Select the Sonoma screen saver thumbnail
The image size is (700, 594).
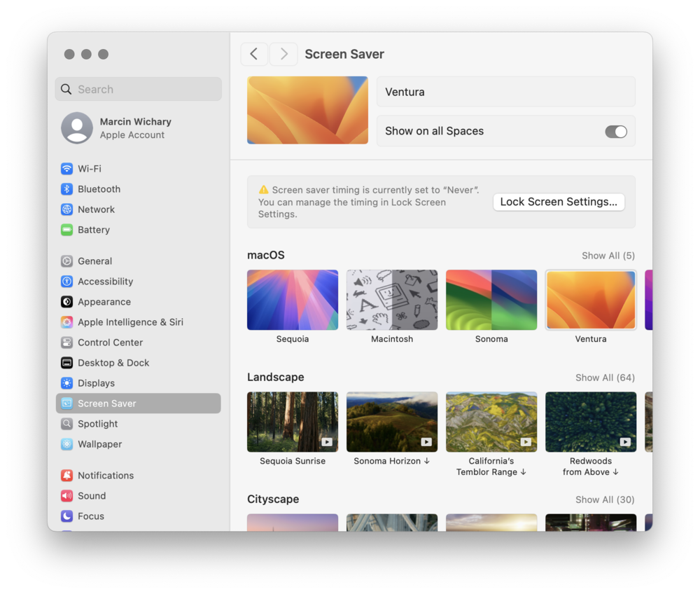point(491,300)
